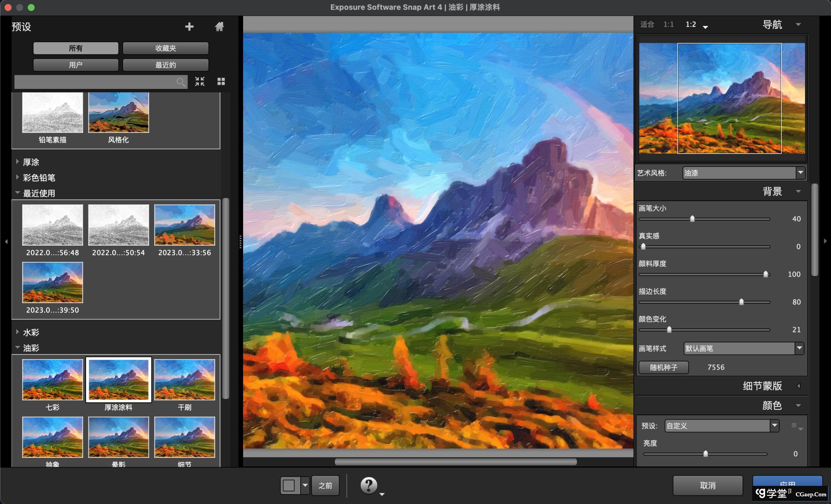Toggle the 用户 presets filter
The image size is (831, 504).
76,65
